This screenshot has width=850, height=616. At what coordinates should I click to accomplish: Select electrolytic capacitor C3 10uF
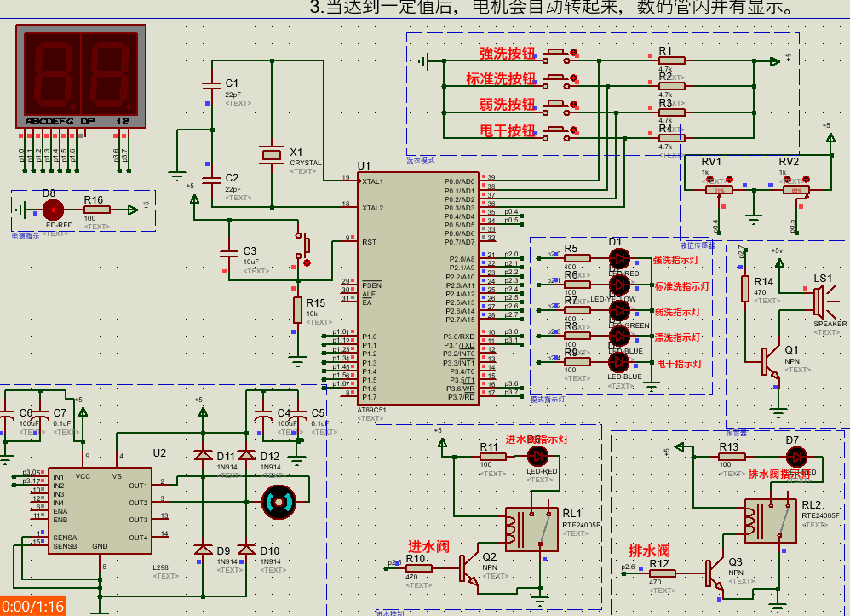(229, 252)
